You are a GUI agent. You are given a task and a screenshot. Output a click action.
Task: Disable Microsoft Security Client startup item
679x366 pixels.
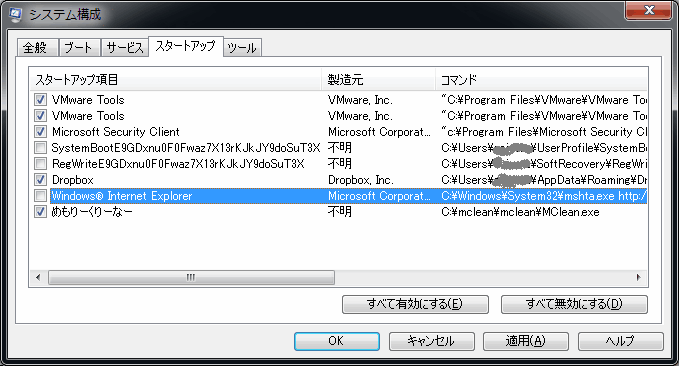pos(40,132)
